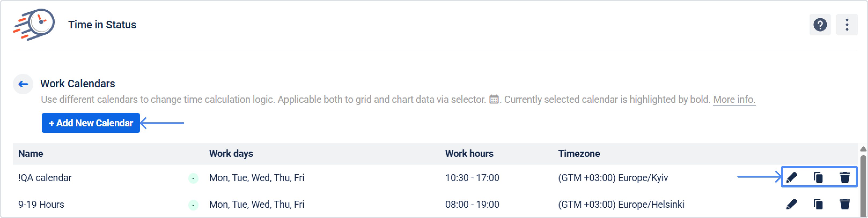Delete the !QA calendar
Viewport: 868px width, 218px height.
pyautogui.click(x=844, y=177)
